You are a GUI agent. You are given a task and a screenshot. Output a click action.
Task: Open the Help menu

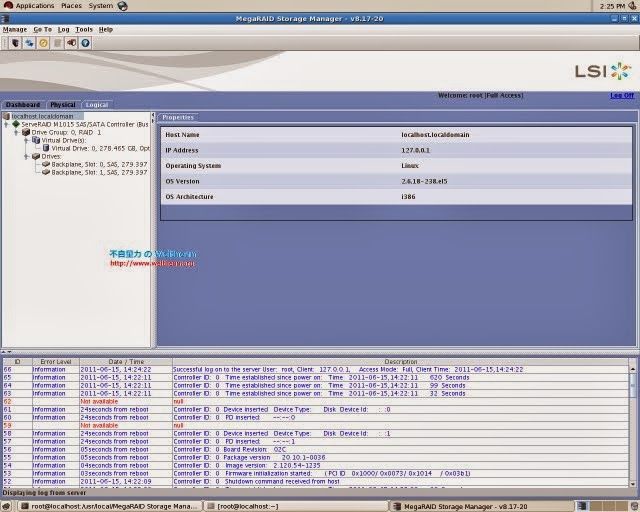(x=106, y=29)
